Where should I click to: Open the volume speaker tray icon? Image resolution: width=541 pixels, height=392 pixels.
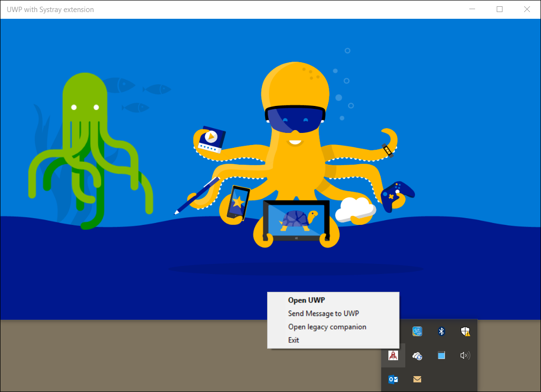coord(465,355)
